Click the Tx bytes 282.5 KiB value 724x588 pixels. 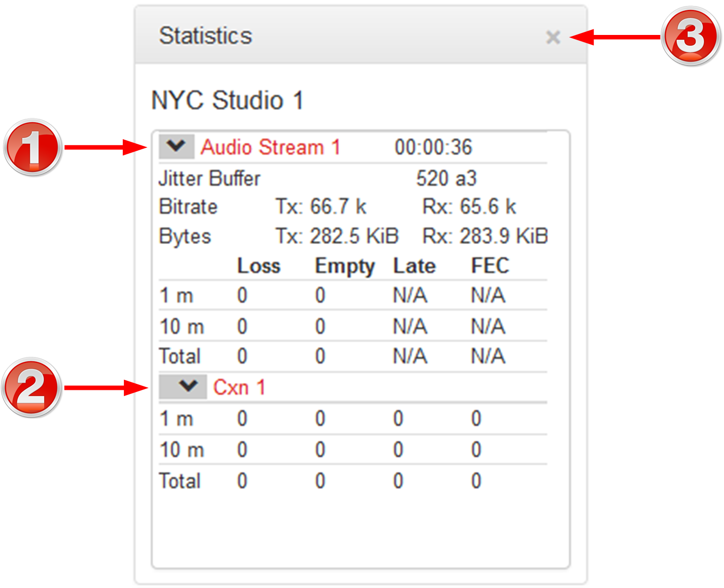(337, 236)
